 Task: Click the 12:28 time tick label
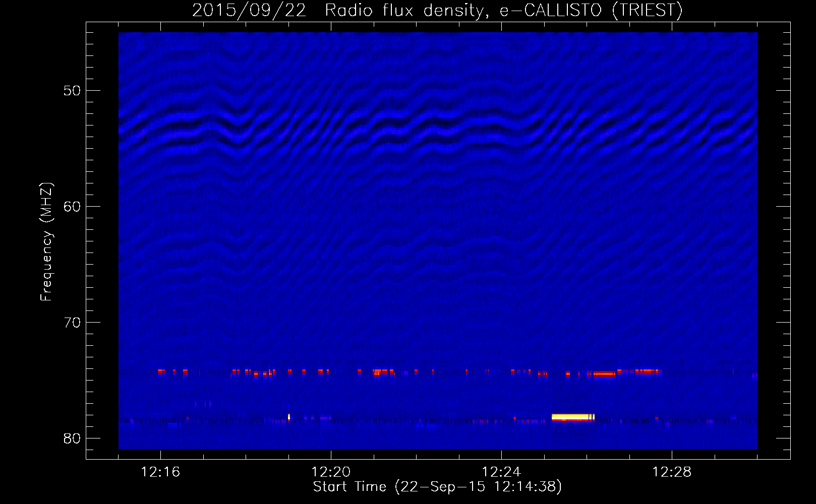coord(672,472)
